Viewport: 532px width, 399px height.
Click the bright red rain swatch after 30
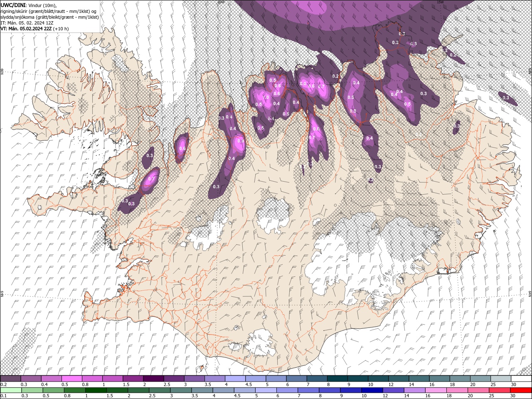click(521, 390)
